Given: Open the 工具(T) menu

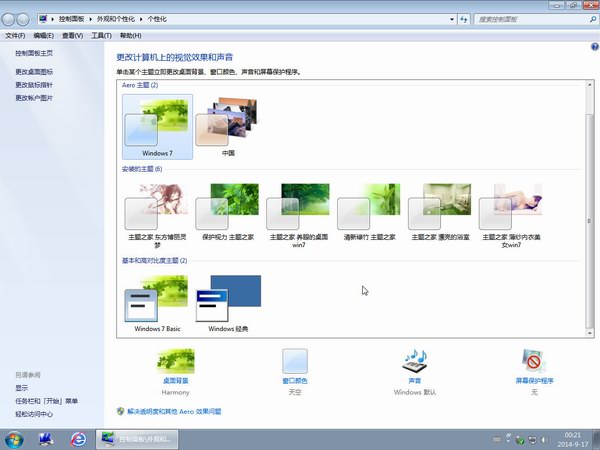Looking at the screenshot, I should 101,36.
